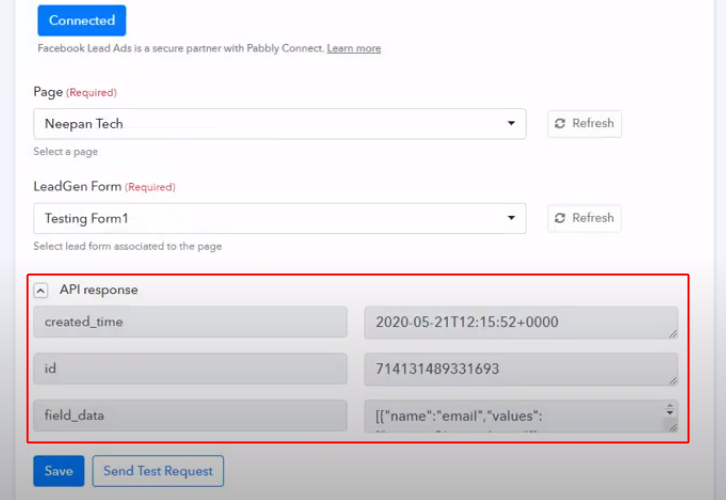Click the field_data key field
Image resolution: width=726 pixels, height=500 pixels.
190,415
